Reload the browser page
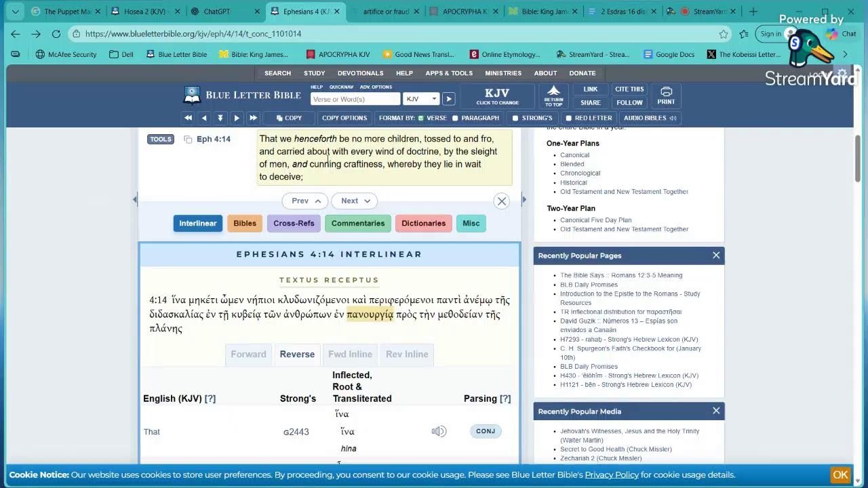 (x=56, y=33)
